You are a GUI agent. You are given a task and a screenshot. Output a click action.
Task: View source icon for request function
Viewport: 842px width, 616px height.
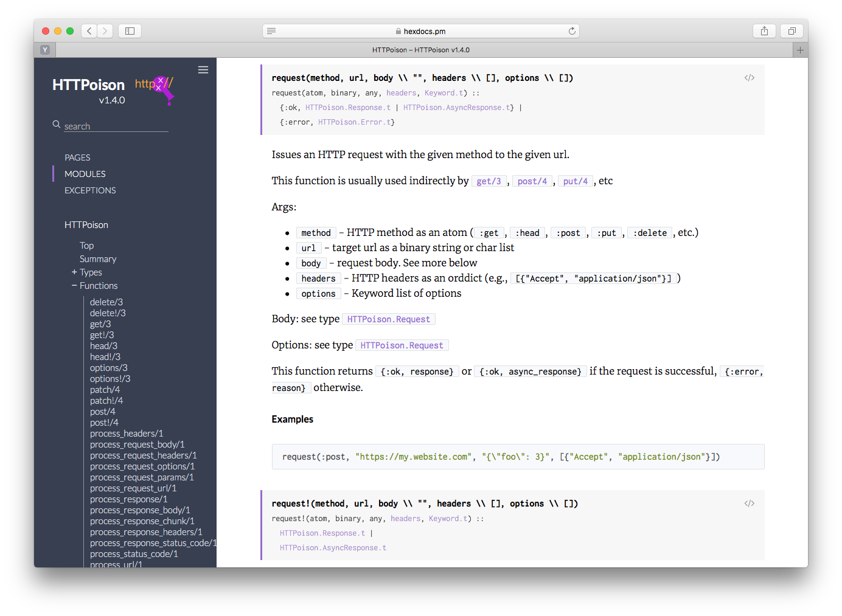tap(750, 78)
